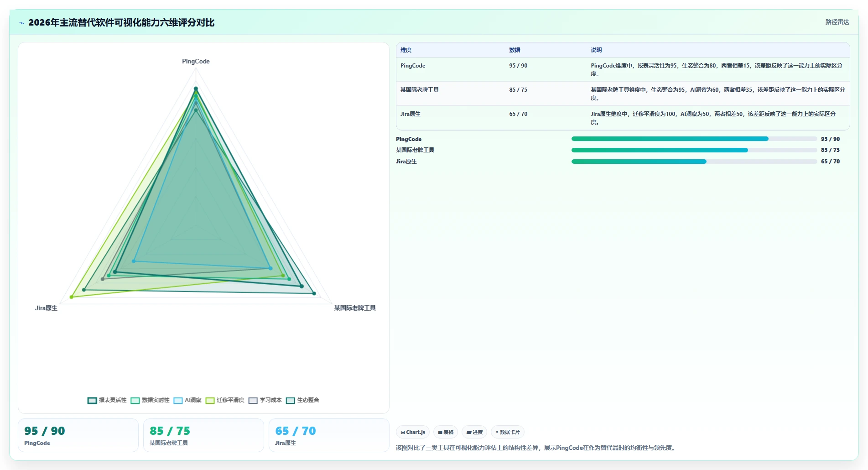Click the 数据 column header

(515, 50)
